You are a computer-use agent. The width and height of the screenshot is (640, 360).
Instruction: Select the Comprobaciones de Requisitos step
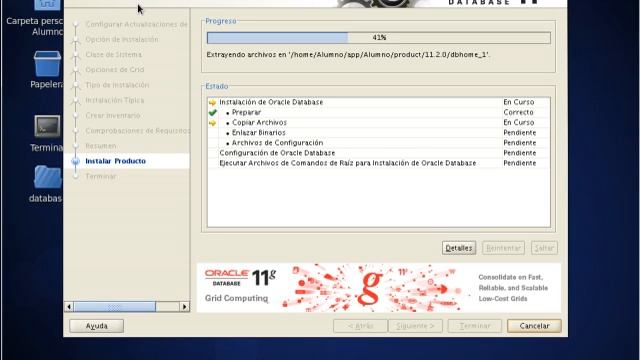coord(138,131)
